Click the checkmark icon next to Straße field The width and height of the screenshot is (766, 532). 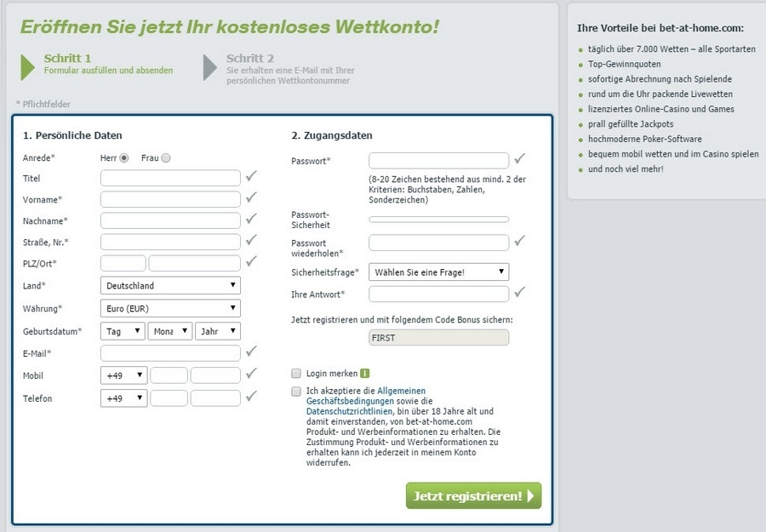pyautogui.click(x=252, y=240)
